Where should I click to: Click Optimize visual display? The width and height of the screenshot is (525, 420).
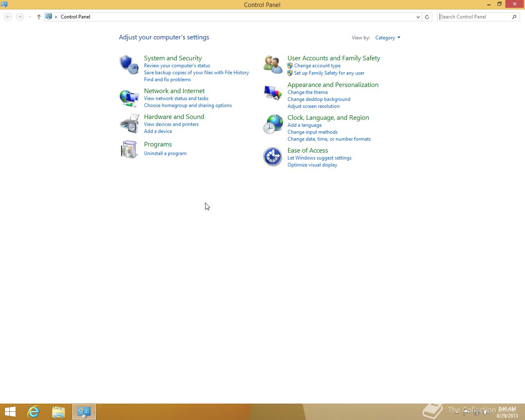coord(312,165)
